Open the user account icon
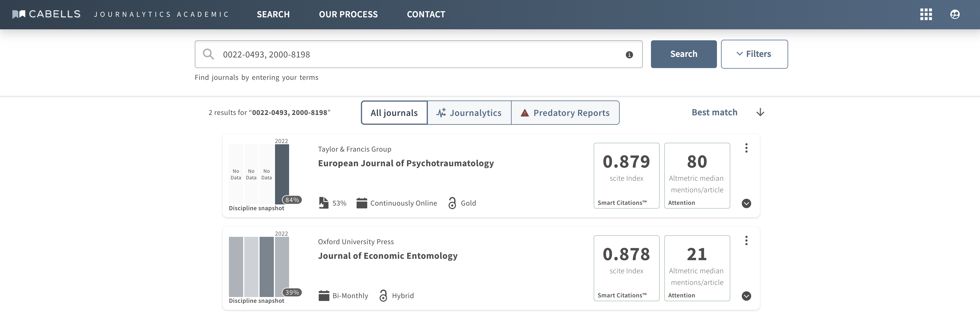Viewport: 980px width, 324px height. pyautogui.click(x=955, y=14)
